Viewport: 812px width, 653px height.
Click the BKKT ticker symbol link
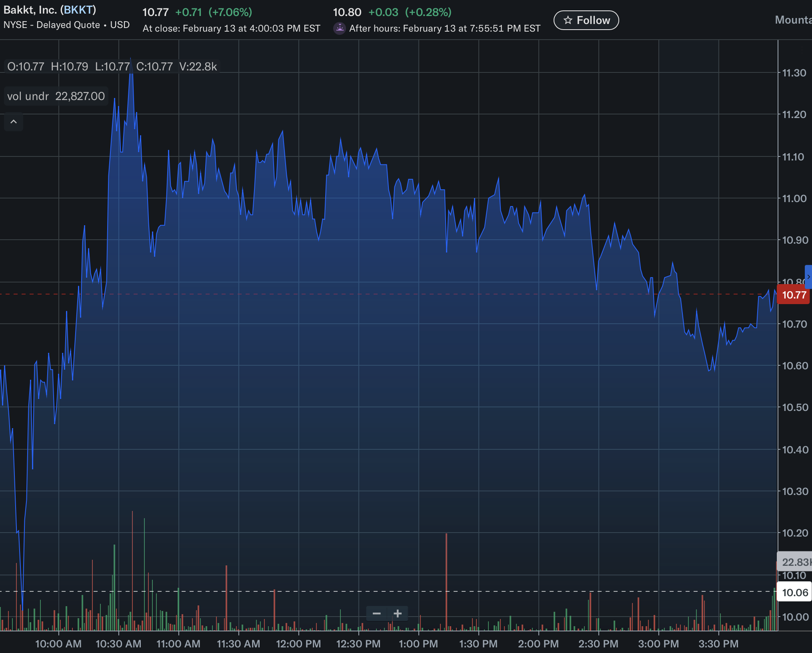point(78,10)
